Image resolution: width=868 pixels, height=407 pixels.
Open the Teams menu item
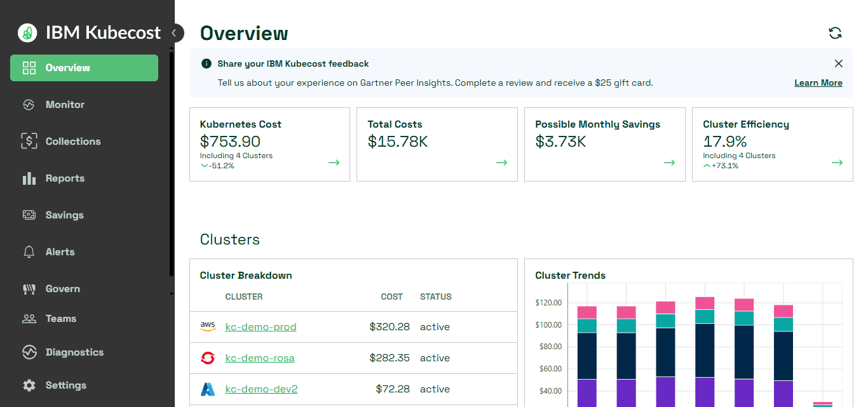tap(84, 319)
